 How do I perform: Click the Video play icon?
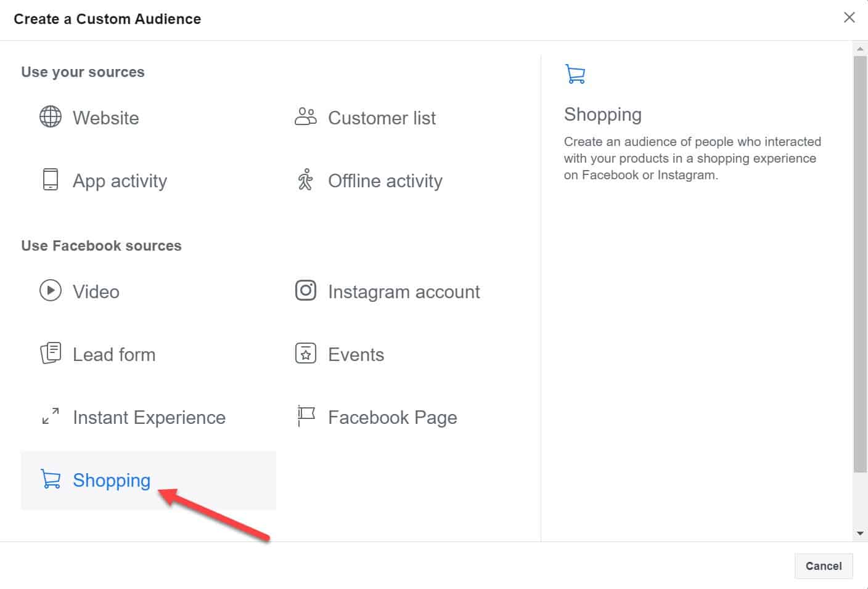[51, 290]
